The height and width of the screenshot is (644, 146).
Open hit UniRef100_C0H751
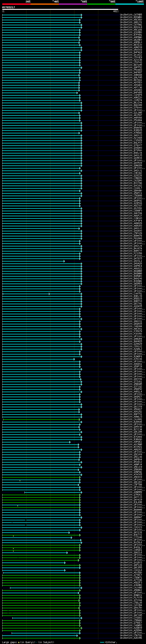131,294
